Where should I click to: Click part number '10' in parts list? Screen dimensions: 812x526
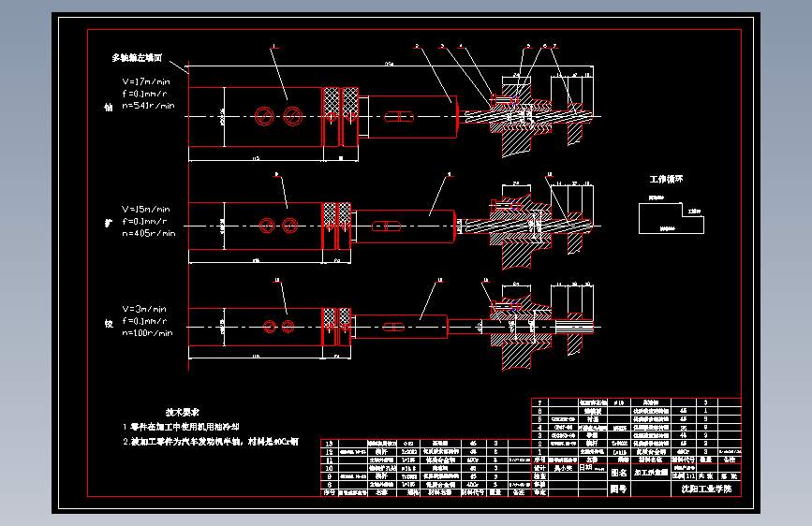330,468
